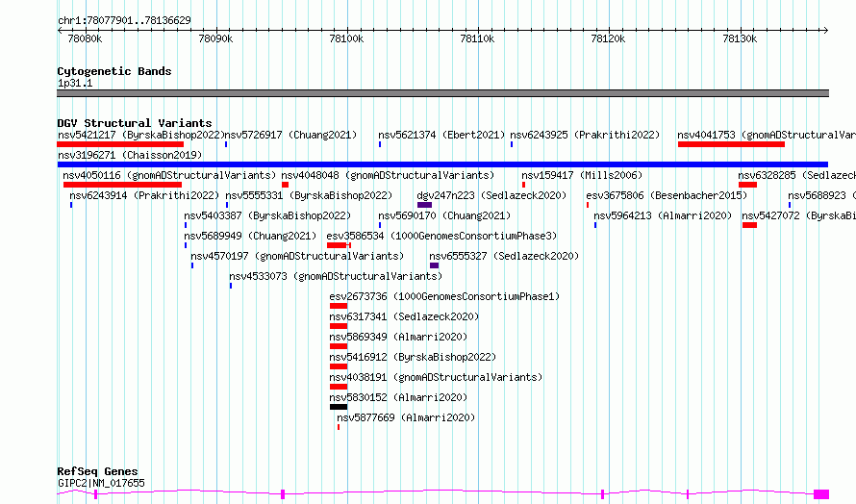This screenshot has width=856, height=504.
Task: Click the nsv4050116 gnomADStructuralVariants label
Action: tap(170, 175)
